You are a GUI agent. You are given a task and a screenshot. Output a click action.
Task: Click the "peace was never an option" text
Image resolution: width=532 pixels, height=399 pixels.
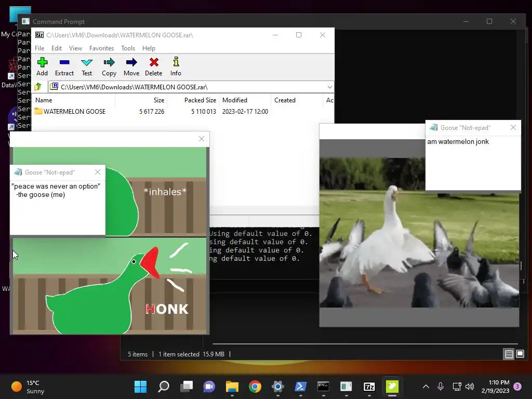coord(57,186)
